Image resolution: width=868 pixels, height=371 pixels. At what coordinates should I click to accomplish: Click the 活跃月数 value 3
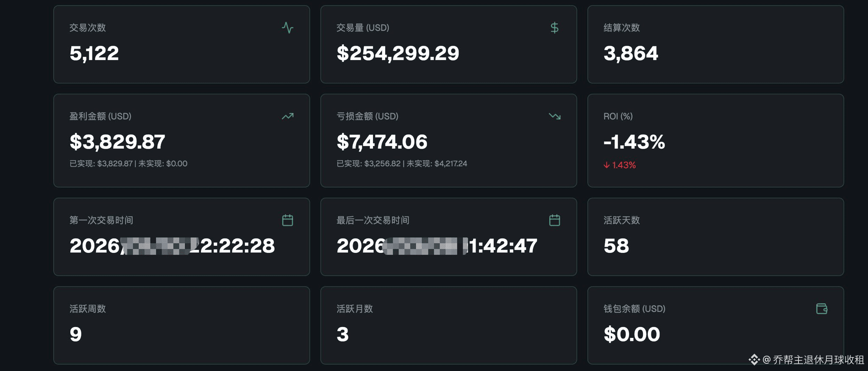pyautogui.click(x=342, y=335)
